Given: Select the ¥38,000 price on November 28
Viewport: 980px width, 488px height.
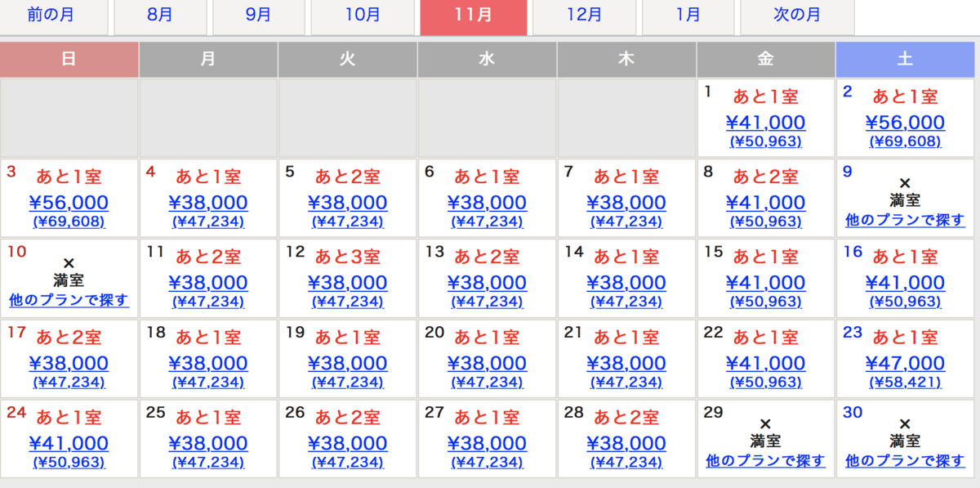Looking at the screenshot, I should [626, 443].
